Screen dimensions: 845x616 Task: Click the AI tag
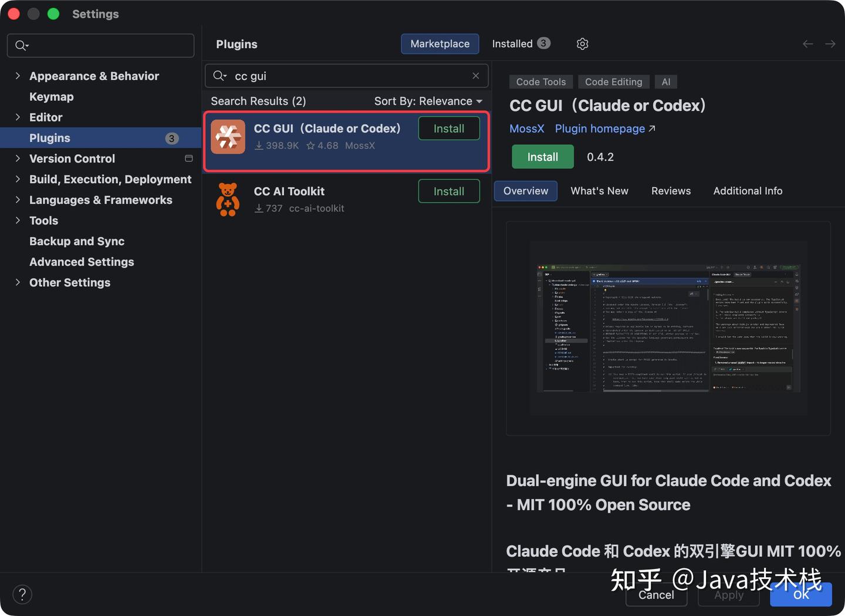point(666,82)
